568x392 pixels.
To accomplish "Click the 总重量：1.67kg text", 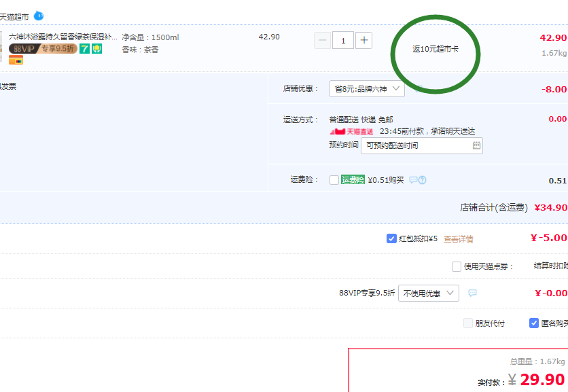I will pos(537,361).
